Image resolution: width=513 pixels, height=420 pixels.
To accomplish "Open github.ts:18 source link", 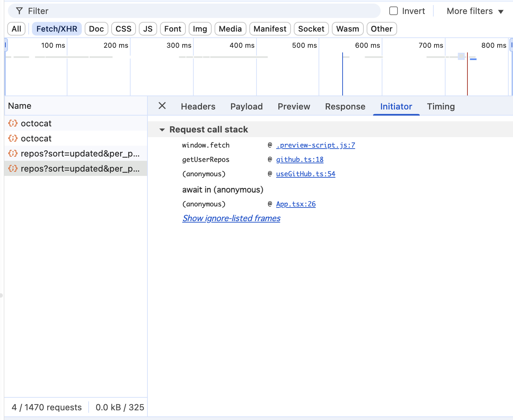I will (300, 159).
